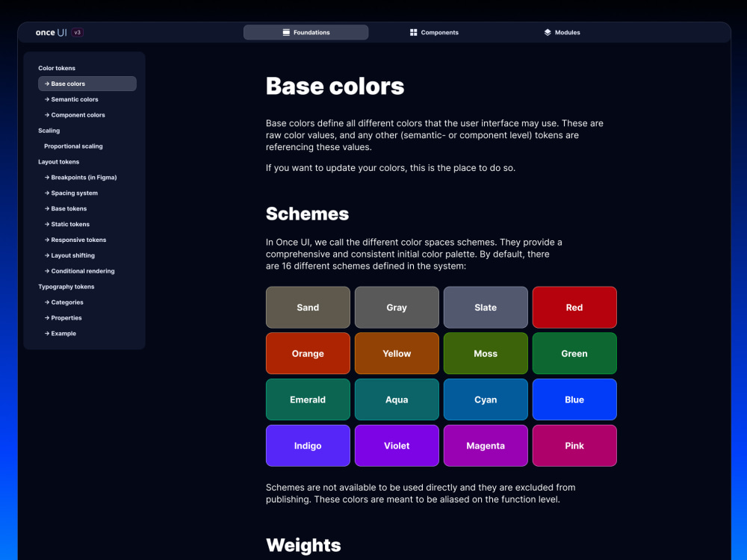Select the Gray color scheme swatch
747x560 pixels.
[397, 307]
